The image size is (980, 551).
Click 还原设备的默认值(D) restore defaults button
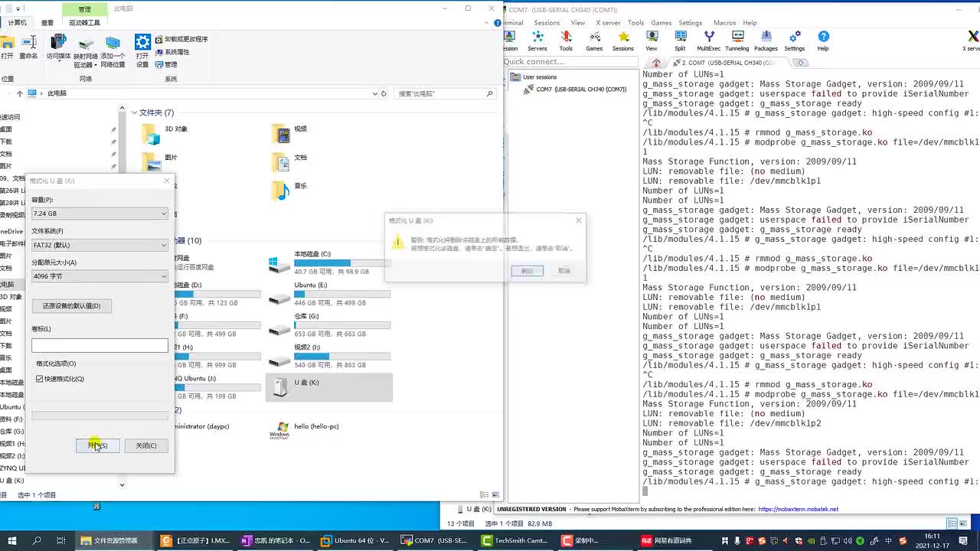pos(71,306)
